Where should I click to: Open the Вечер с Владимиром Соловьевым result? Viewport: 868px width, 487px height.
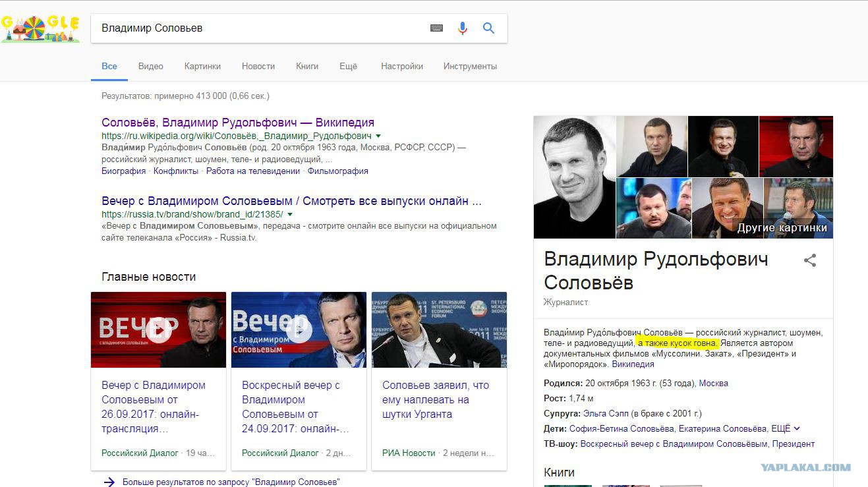(291, 201)
